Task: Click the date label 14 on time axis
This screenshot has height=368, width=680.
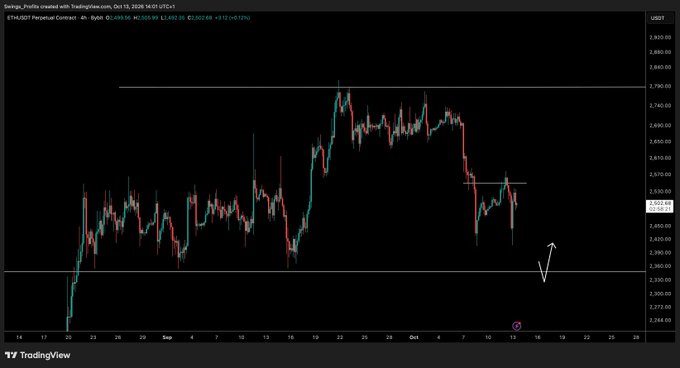Action: tap(19, 337)
